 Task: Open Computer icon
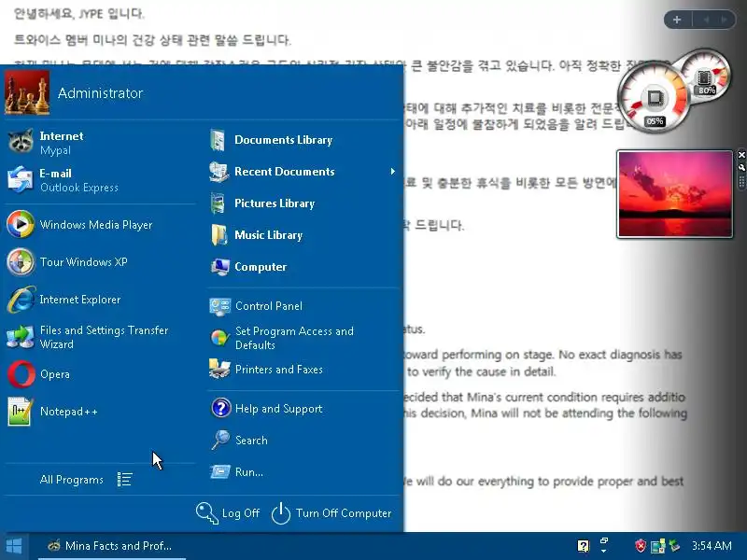coord(220,267)
